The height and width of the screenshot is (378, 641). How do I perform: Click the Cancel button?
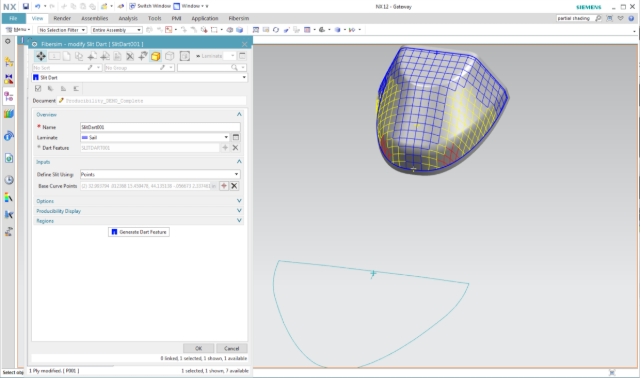231,348
